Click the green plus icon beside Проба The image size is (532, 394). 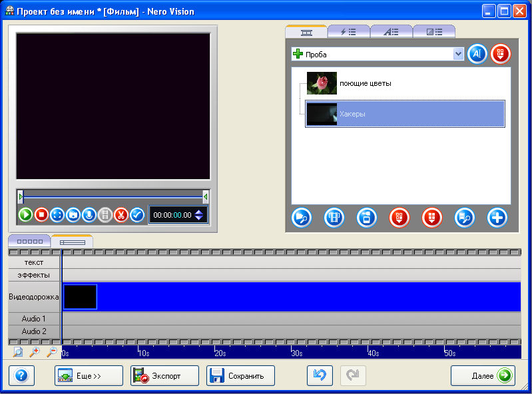(298, 54)
